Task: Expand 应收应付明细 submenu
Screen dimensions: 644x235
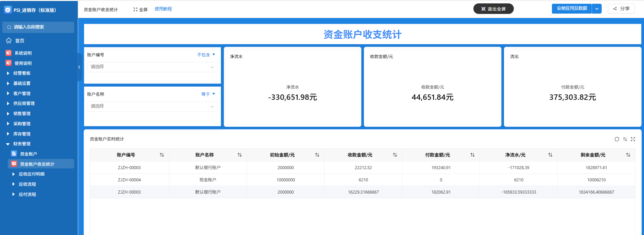Action: 14,174
